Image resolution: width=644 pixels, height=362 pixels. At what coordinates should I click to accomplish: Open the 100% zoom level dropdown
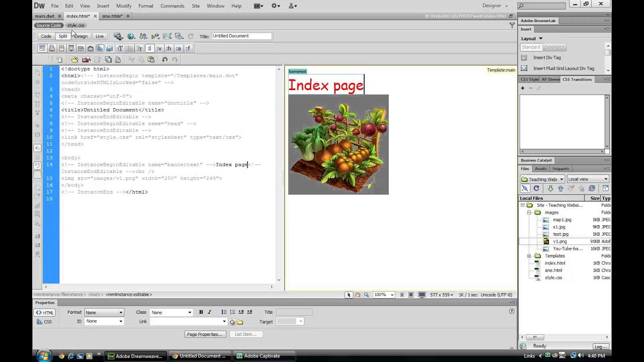click(x=384, y=295)
